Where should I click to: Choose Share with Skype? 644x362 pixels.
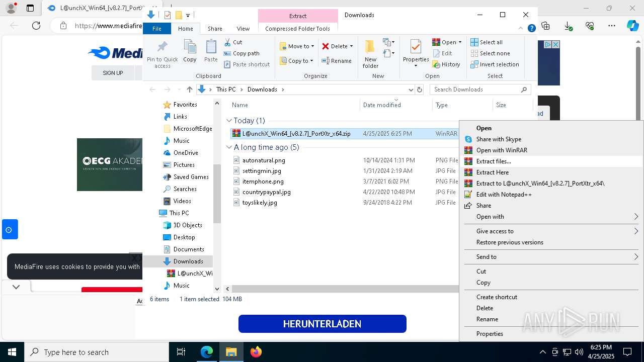pyautogui.click(x=551, y=139)
